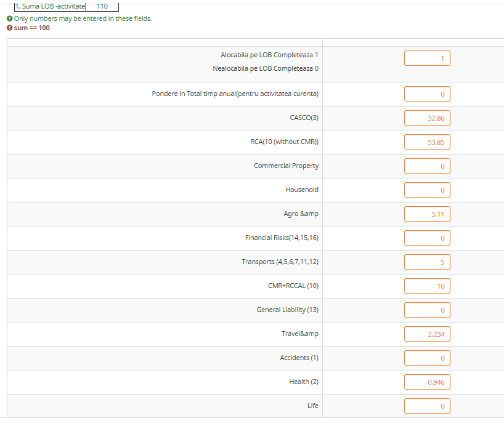Click the CMR+RCCAL (10) input box
This screenshot has height=437, width=504.
click(x=427, y=286)
